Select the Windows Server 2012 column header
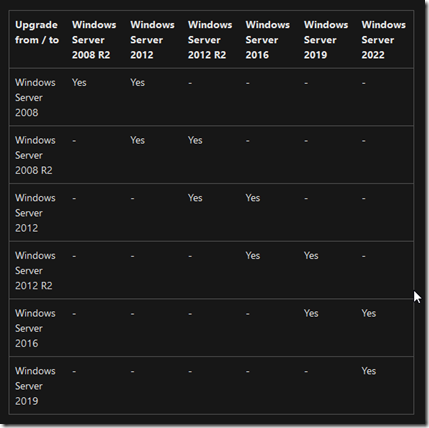This screenshot has height=428, width=429. 152,40
